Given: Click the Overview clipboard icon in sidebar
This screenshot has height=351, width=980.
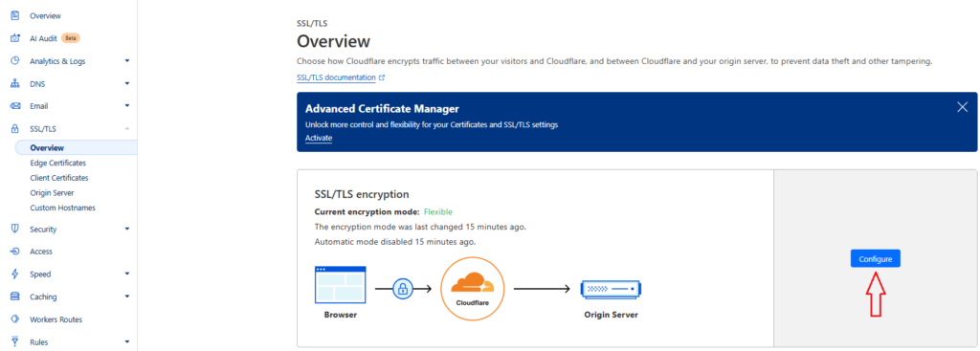Looking at the screenshot, I should (15, 15).
